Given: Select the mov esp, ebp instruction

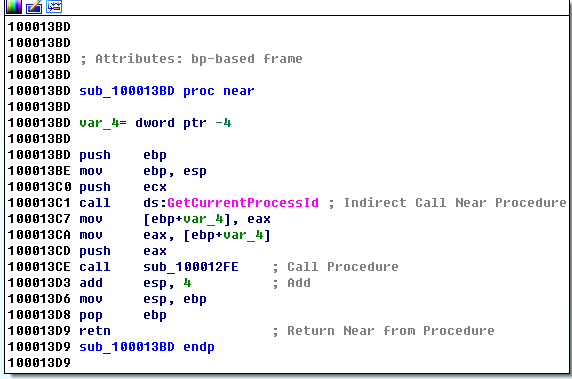Looking at the screenshot, I should click(143, 299).
